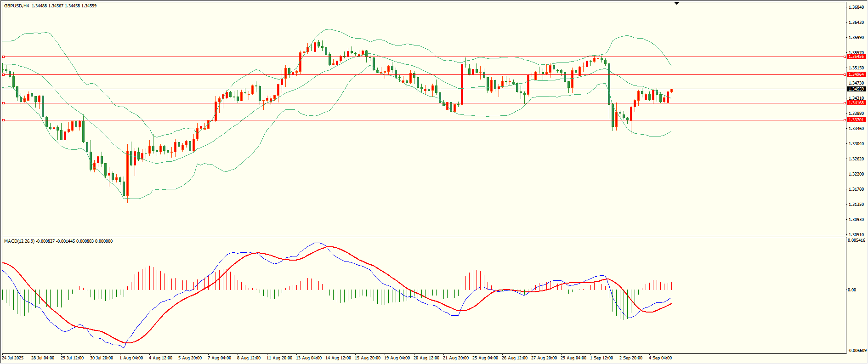Click the 1.35150 value on price axis
This screenshot has width=868, height=364.
click(857, 68)
